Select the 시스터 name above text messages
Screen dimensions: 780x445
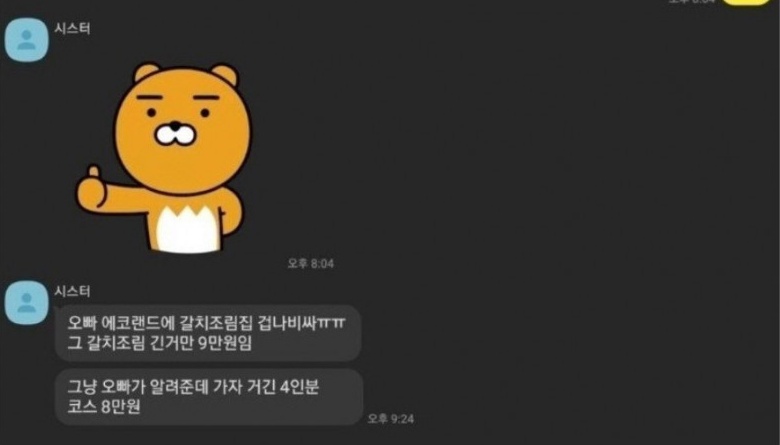point(72,291)
